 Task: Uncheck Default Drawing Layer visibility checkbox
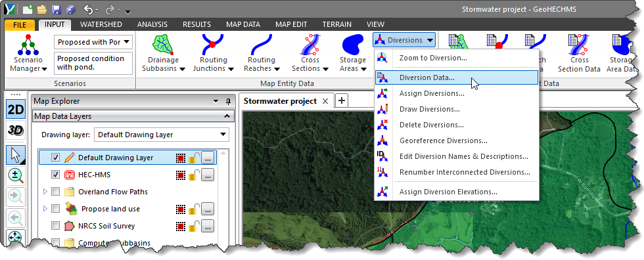55,158
